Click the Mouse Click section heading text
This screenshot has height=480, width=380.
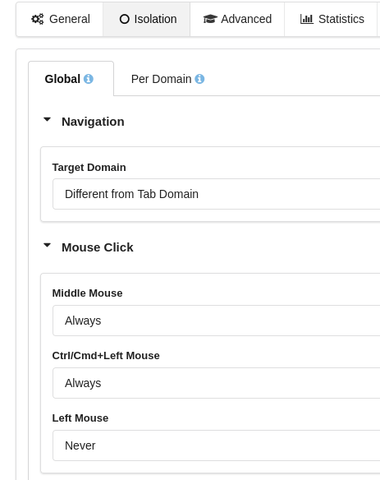(x=97, y=247)
